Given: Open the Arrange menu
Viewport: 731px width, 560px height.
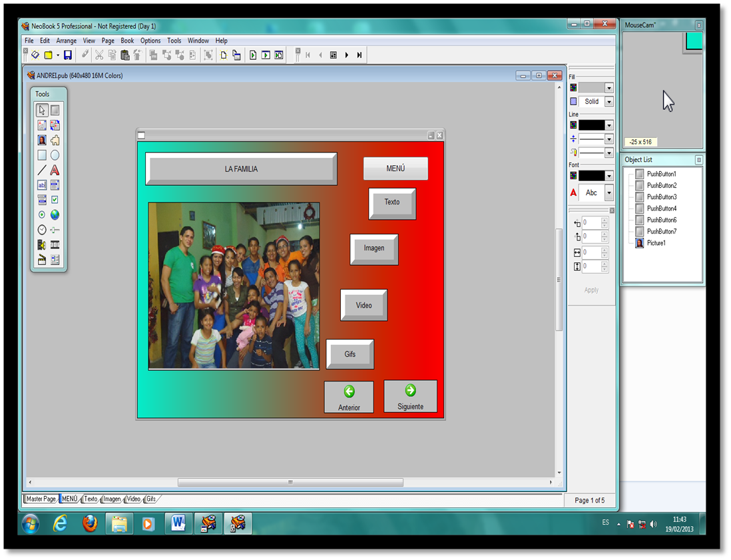Looking at the screenshot, I should [x=66, y=41].
